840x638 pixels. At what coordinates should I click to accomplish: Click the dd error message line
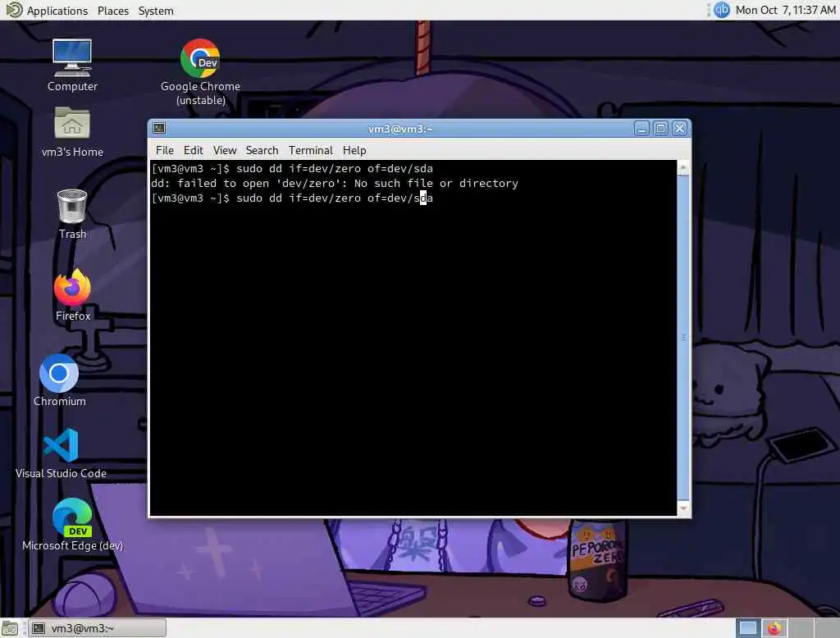point(335,183)
